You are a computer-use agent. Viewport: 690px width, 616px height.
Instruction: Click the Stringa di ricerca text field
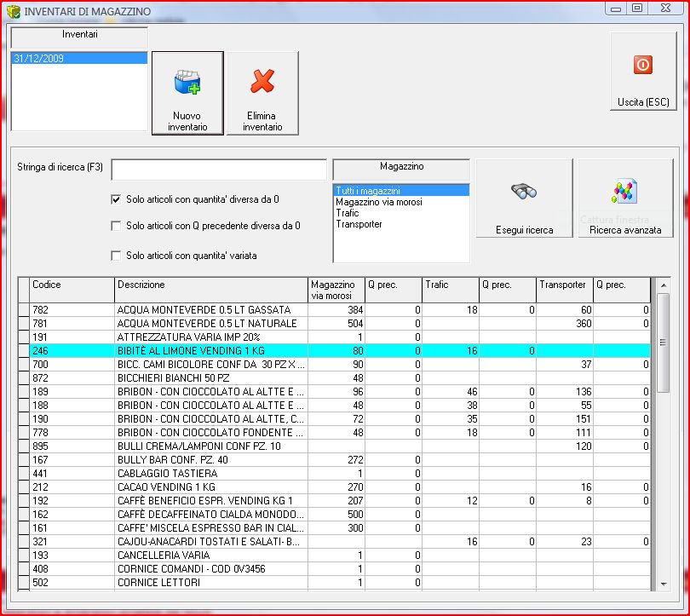coord(219,170)
